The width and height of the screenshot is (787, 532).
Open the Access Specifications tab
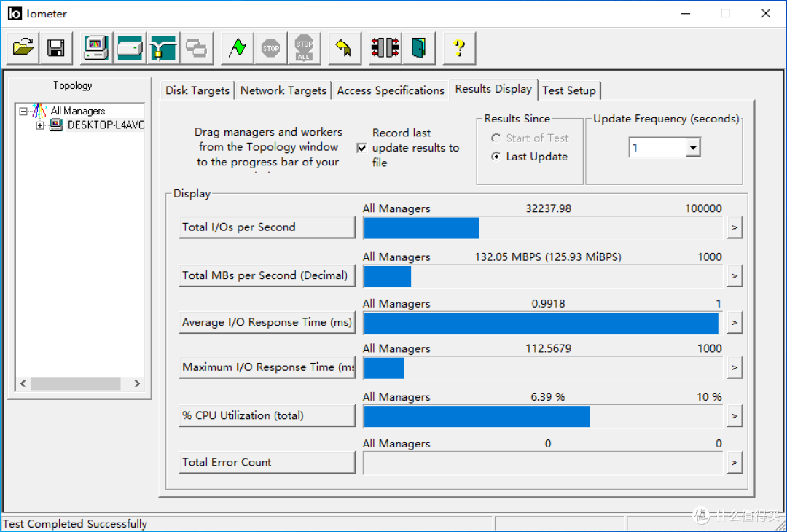(x=391, y=90)
